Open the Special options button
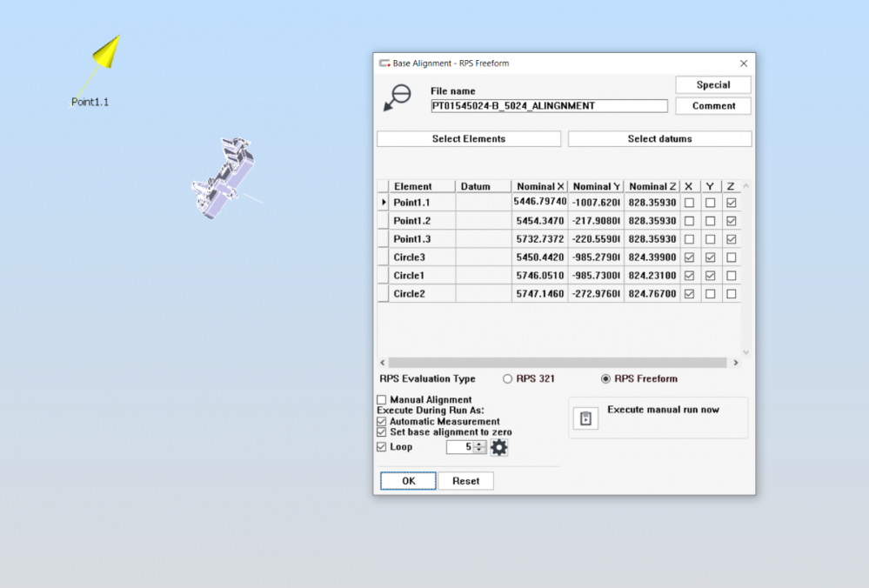This screenshot has height=588, width=869. [712, 85]
